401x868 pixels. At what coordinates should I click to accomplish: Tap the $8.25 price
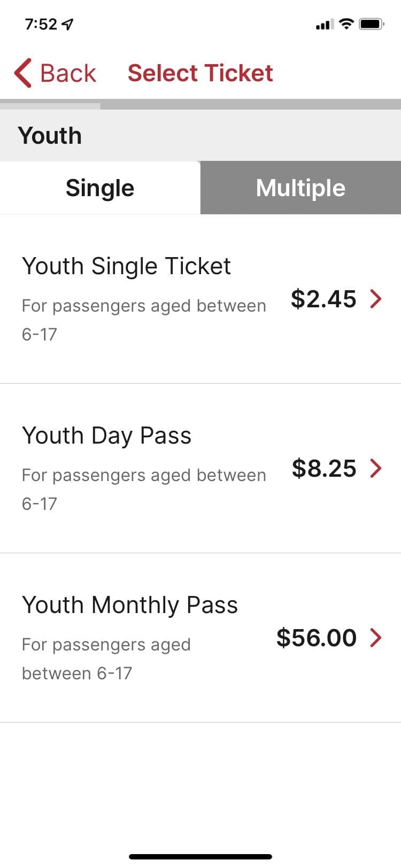(323, 468)
